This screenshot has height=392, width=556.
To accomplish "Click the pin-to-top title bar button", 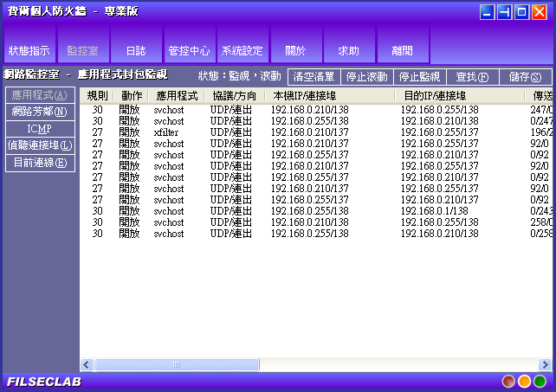I will [504, 12].
